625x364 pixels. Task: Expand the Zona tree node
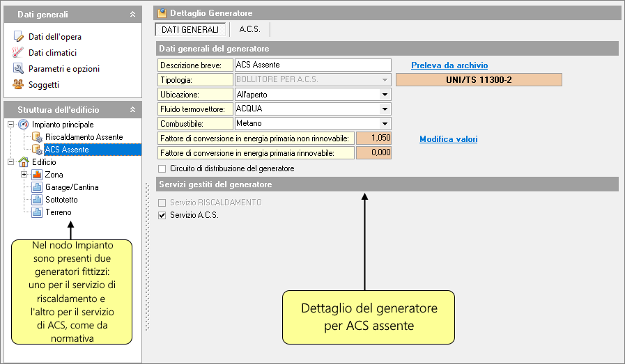24,175
